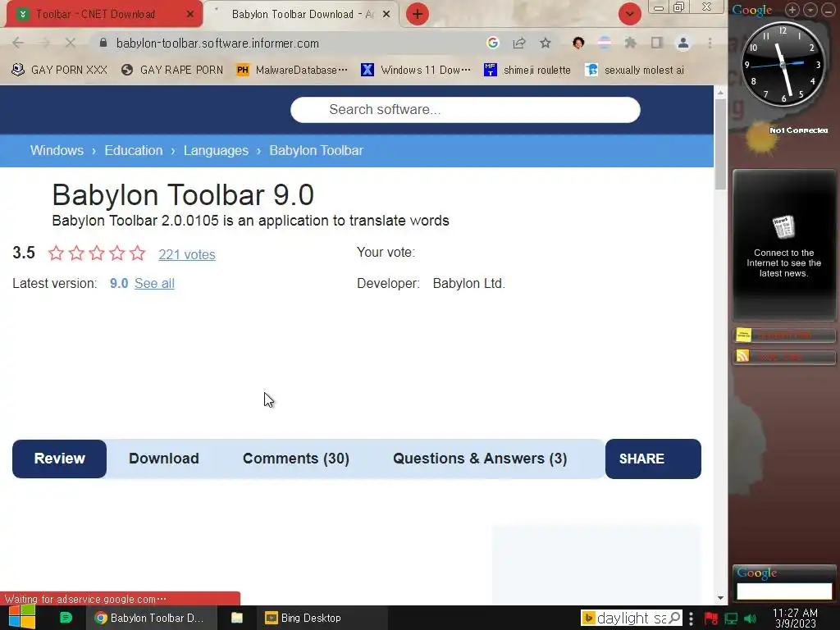The height and width of the screenshot is (630, 840).
Task: Bookmark this page with the star icon
Action: 546,43
